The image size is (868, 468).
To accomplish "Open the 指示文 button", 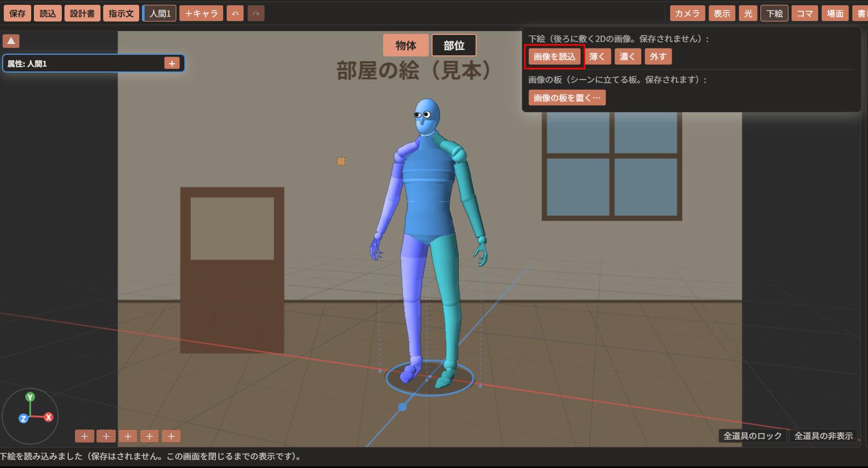I will point(121,13).
